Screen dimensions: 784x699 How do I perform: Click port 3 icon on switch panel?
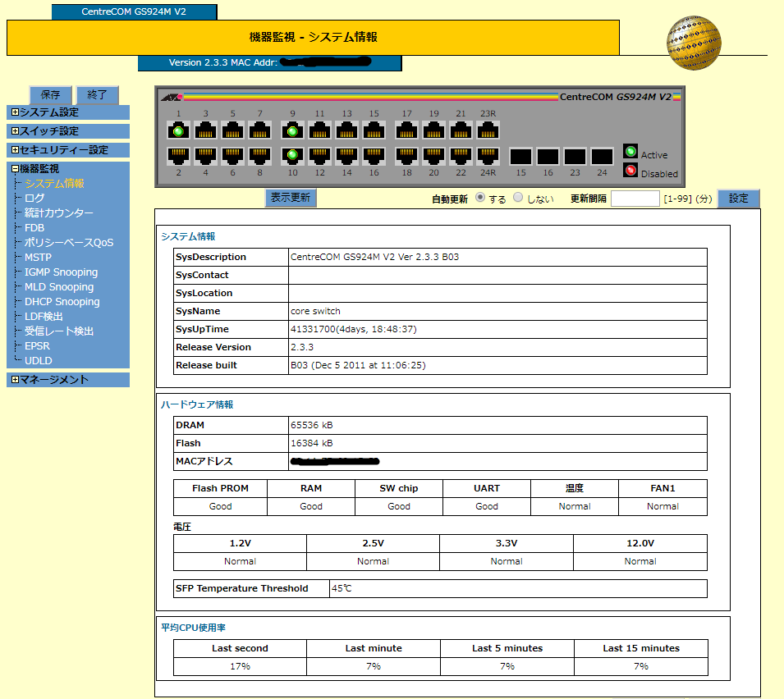[205, 131]
